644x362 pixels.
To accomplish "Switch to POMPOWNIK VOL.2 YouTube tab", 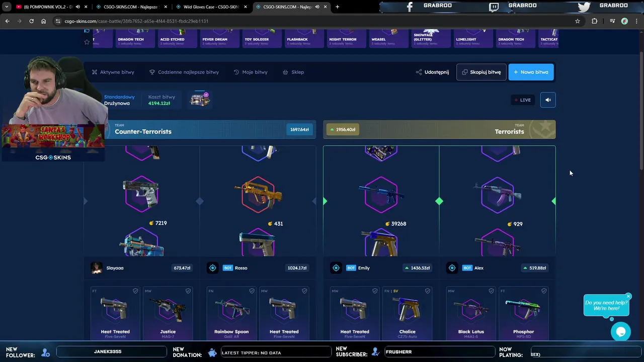I will (x=48, y=7).
